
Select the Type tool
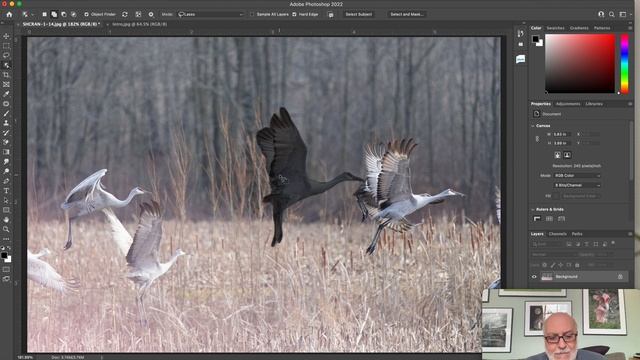pos(6,191)
